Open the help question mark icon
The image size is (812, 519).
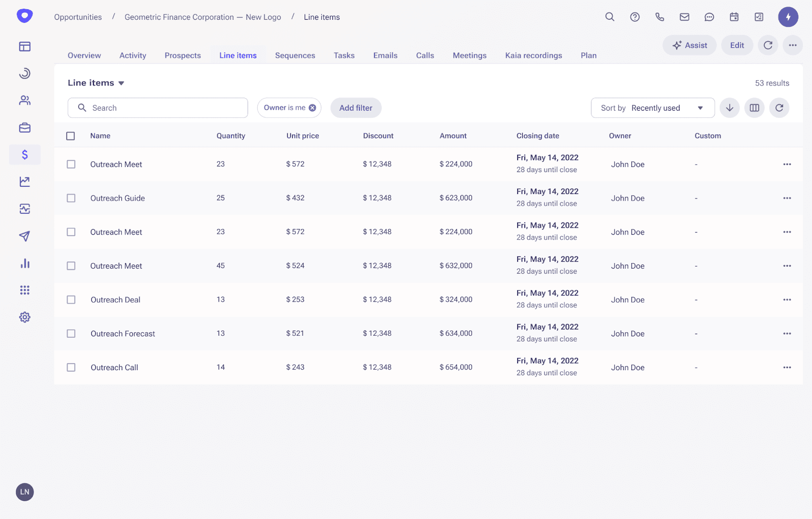[x=634, y=17]
